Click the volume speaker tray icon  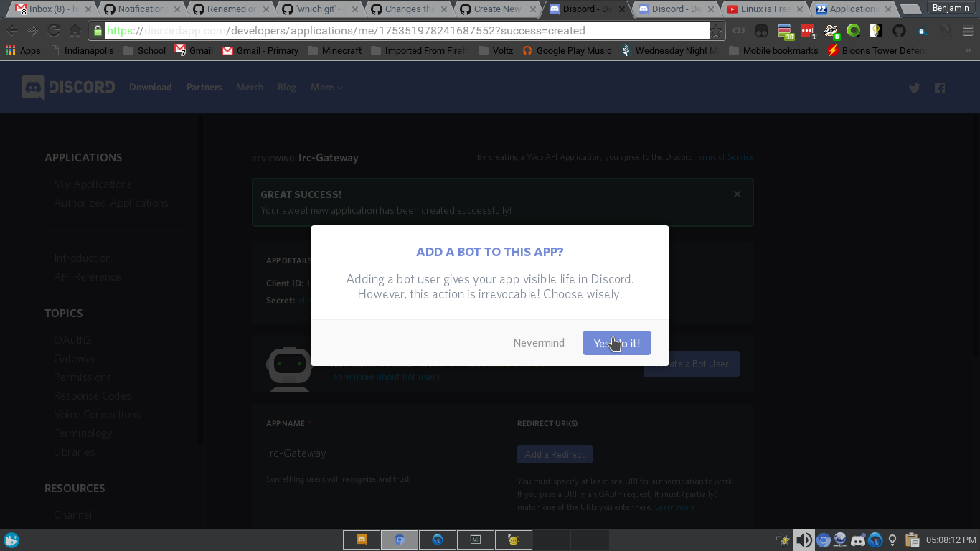pos(804,540)
